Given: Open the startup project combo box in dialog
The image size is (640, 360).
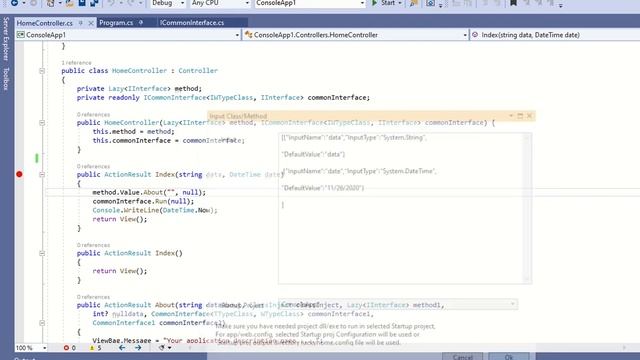Looking at the screenshot, I should (x=398, y=304).
